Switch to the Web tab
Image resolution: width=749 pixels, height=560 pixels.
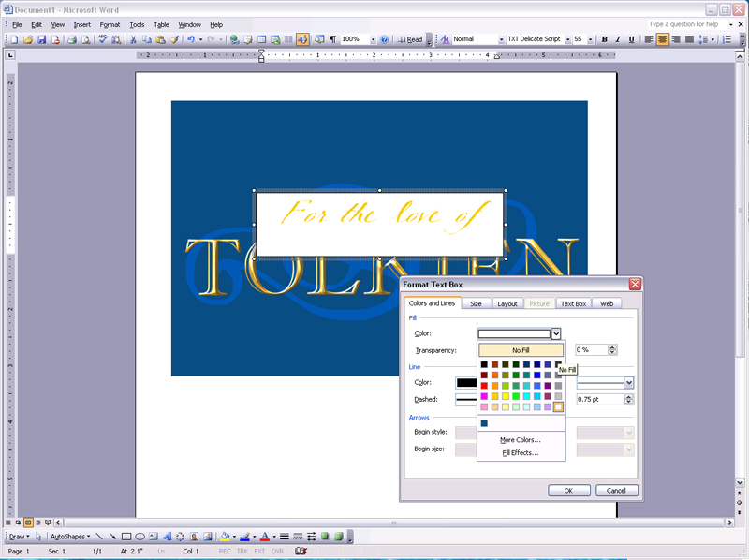(x=607, y=304)
